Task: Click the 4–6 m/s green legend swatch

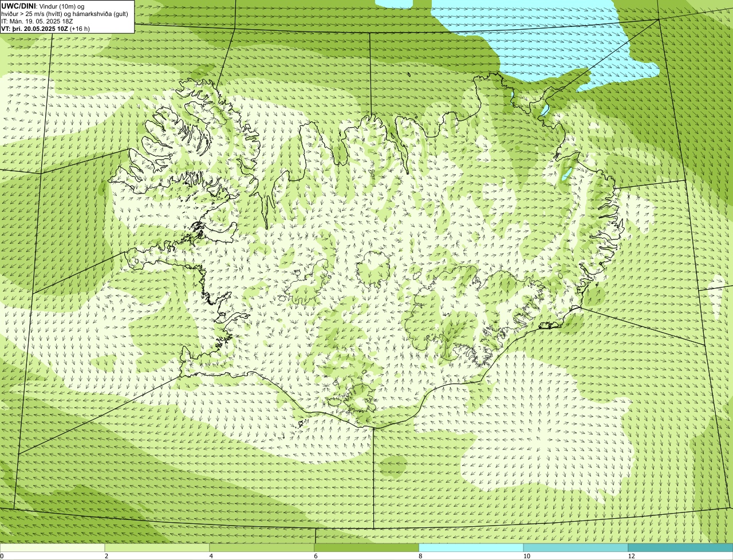Action: click(x=262, y=548)
